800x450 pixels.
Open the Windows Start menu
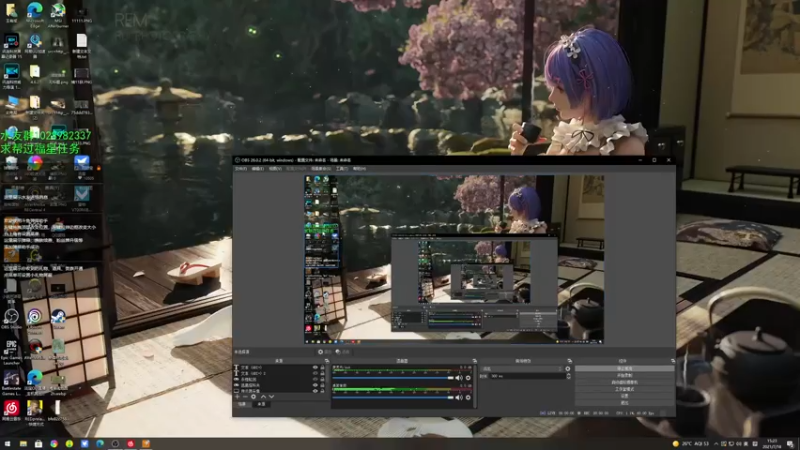(7, 444)
